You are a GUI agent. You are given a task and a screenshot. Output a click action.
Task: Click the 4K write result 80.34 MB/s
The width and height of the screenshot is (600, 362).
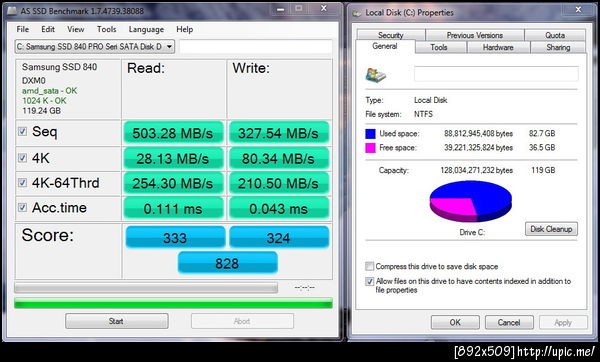click(279, 158)
